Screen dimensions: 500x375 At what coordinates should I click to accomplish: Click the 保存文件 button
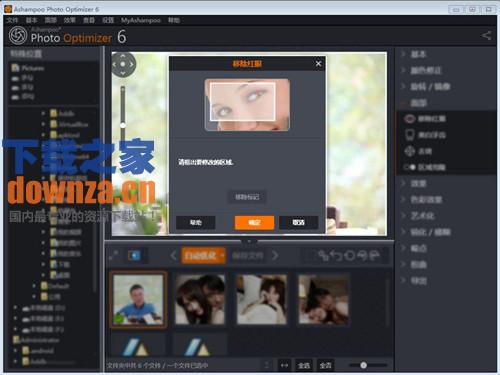[248, 256]
